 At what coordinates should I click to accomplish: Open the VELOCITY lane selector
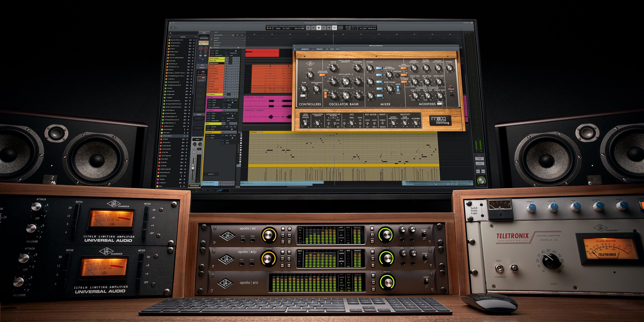point(211,174)
